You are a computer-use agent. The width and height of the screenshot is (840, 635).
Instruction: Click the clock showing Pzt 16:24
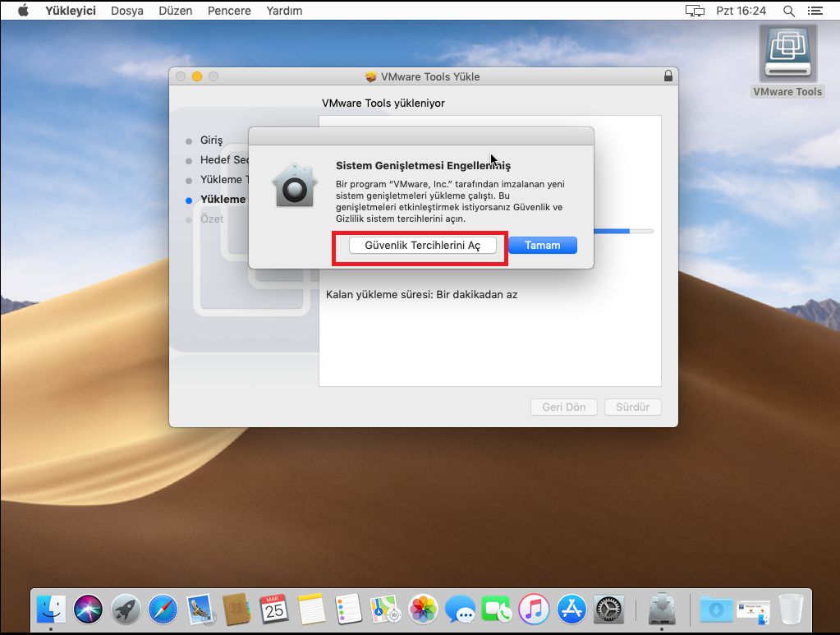click(741, 11)
